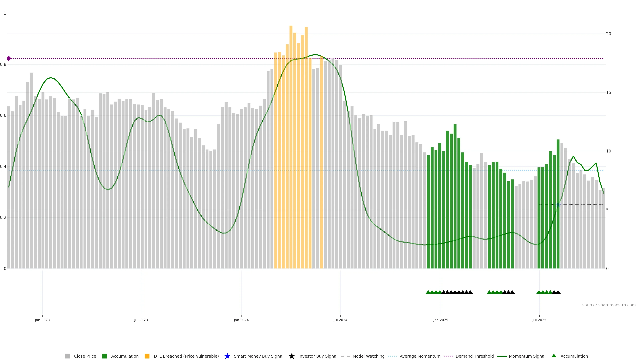Toggle Average Momentum legend entry
Screen dimensions: 644x362
tap(420, 356)
